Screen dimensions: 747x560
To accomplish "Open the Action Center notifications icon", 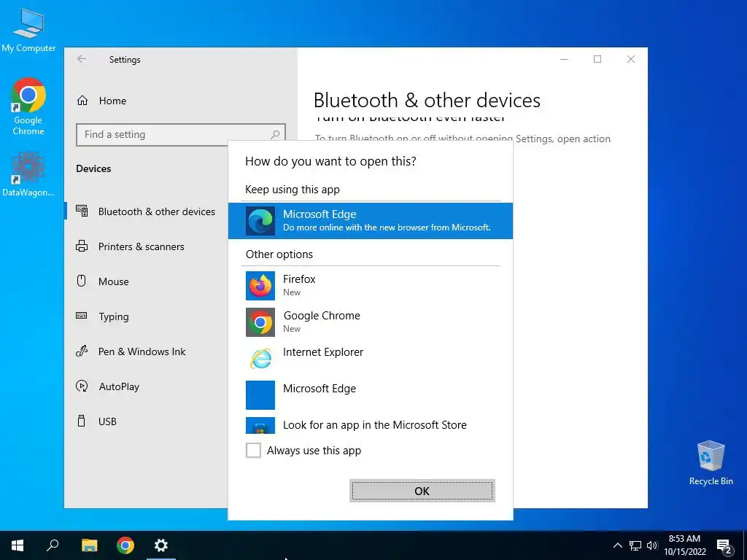I will [724, 545].
